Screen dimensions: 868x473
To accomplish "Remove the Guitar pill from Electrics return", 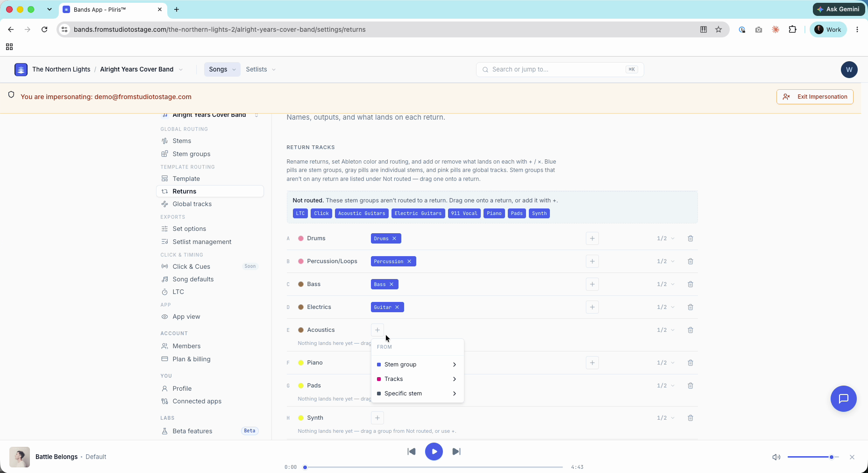I will click(x=397, y=307).
